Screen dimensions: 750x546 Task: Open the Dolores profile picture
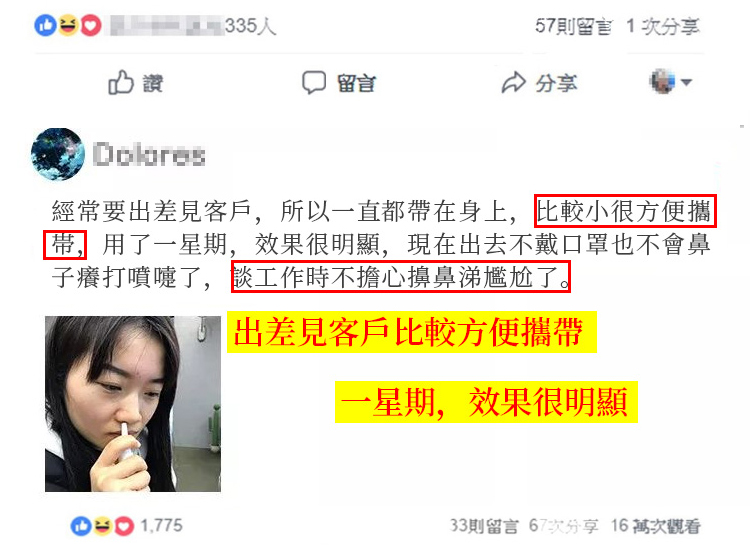[x=58, y=154]
